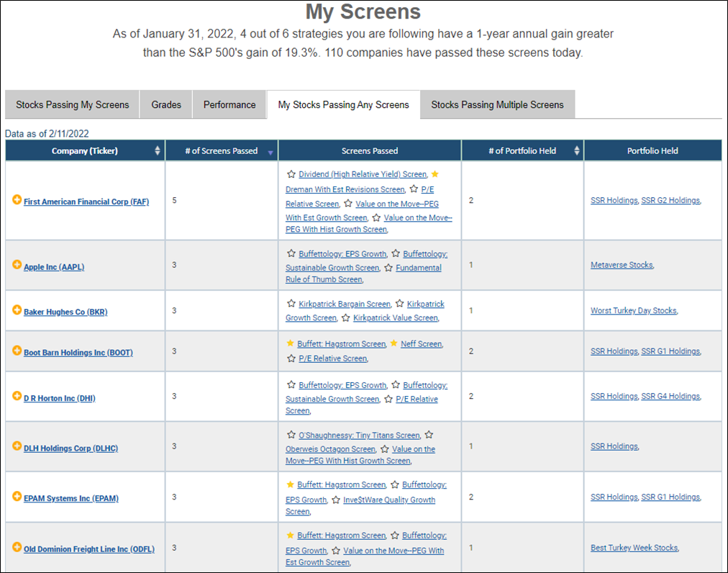This screenshot has width=728, height=573.
Task: Open the SSR G4 Holdings portfolio link
Action: (x=670, y=396)
